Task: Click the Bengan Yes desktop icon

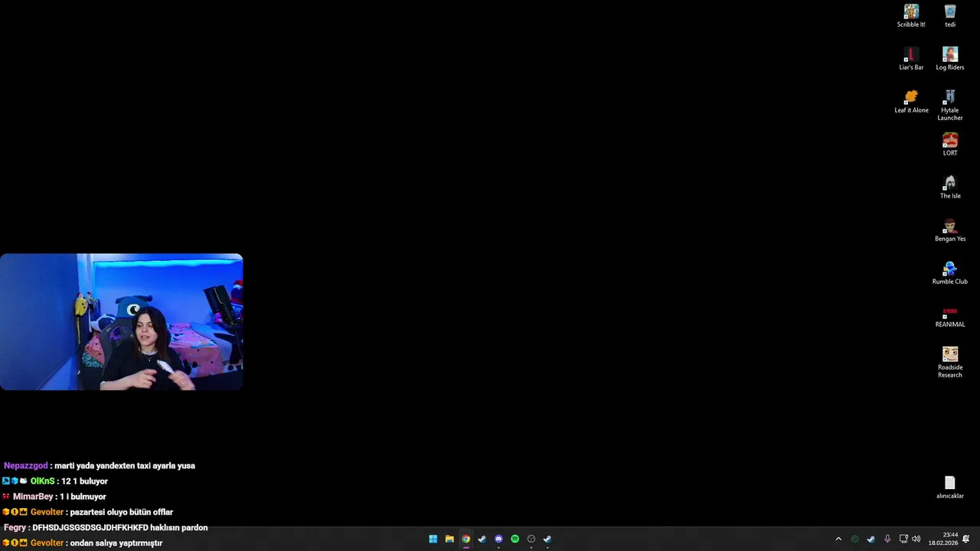Action: click(950, 230)
